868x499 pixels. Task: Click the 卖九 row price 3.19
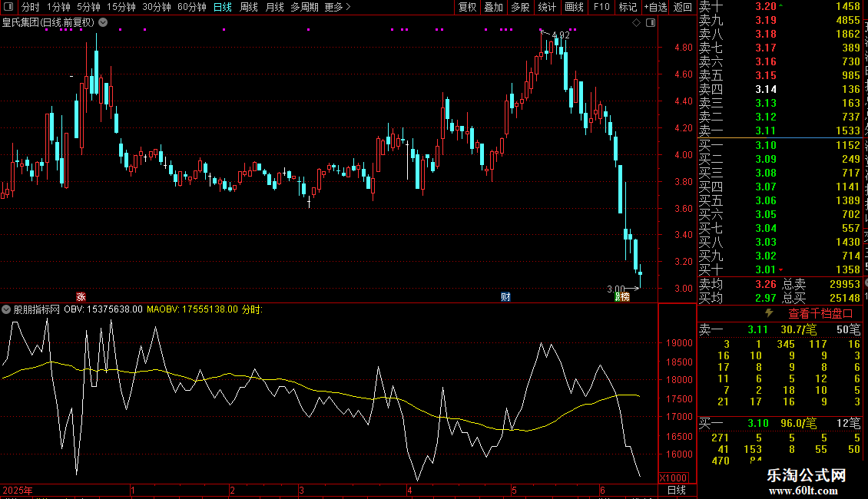click(x=766, y=21)
